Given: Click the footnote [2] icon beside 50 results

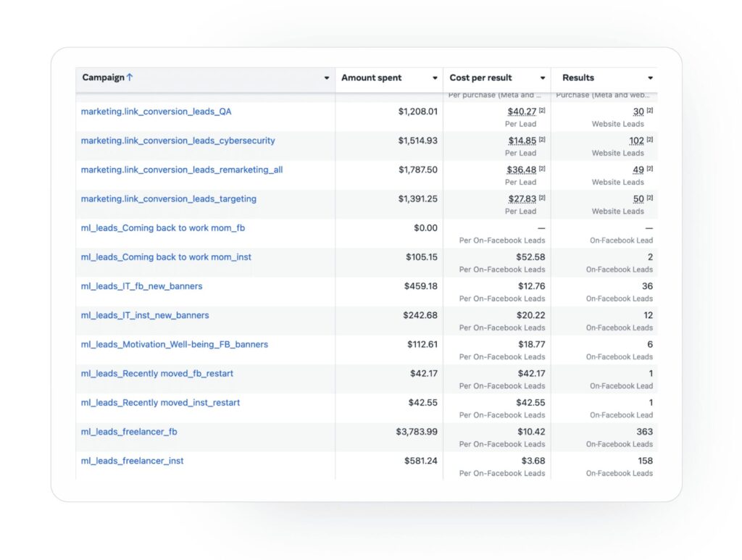Looking at the screenshot, I should [650, 198].
